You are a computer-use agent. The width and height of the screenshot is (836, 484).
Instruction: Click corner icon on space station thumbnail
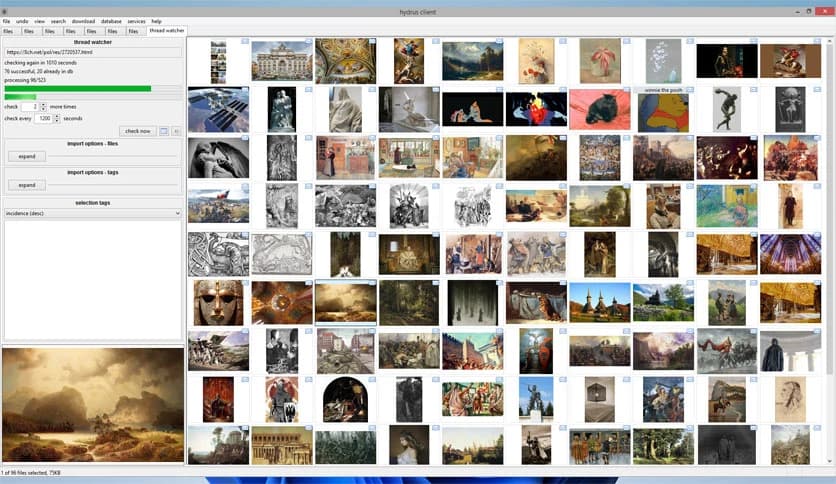(245, 90)
